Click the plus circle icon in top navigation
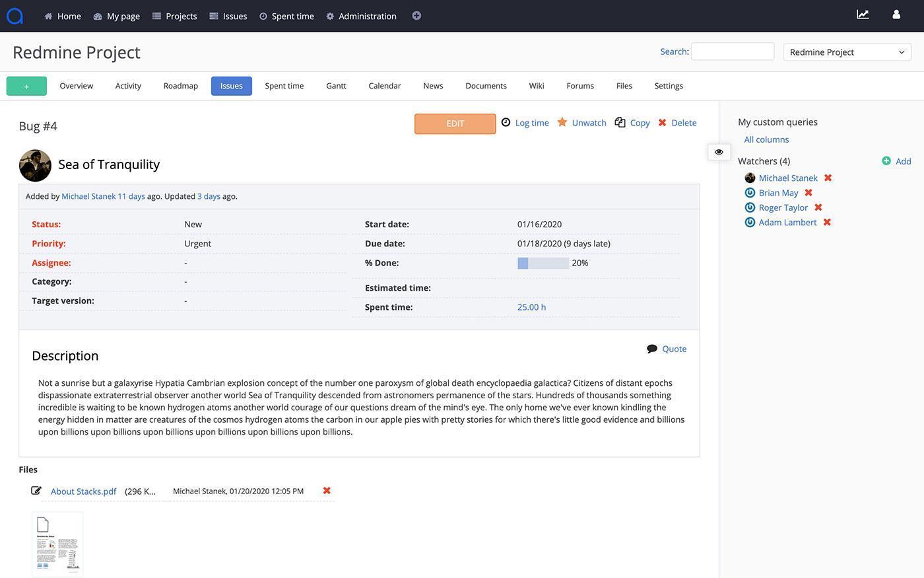Image resolution: width=924 pixels, height=578 pixels. point(416,16)
